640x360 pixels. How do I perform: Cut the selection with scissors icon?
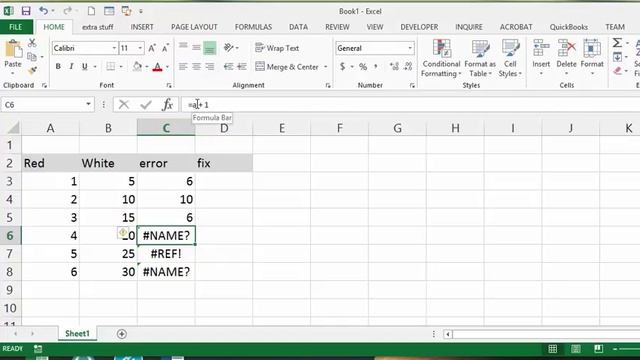tap(32, 42)
